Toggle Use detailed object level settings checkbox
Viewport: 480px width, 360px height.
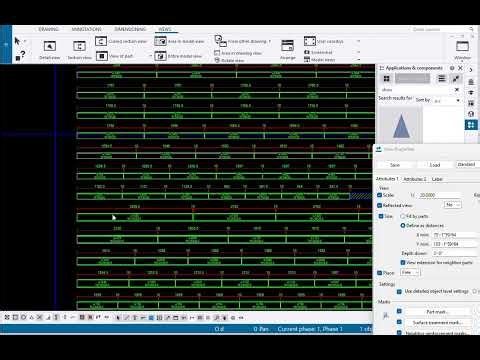(399, 291)
